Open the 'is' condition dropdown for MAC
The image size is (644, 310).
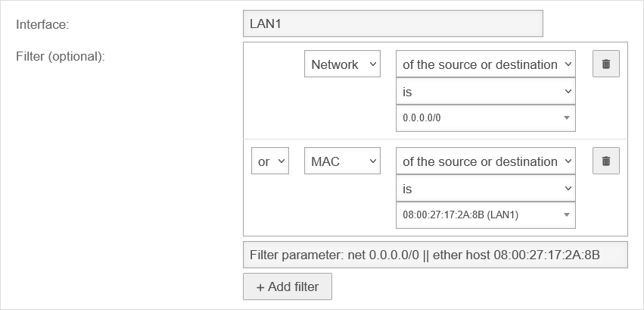tap(485, 189)
